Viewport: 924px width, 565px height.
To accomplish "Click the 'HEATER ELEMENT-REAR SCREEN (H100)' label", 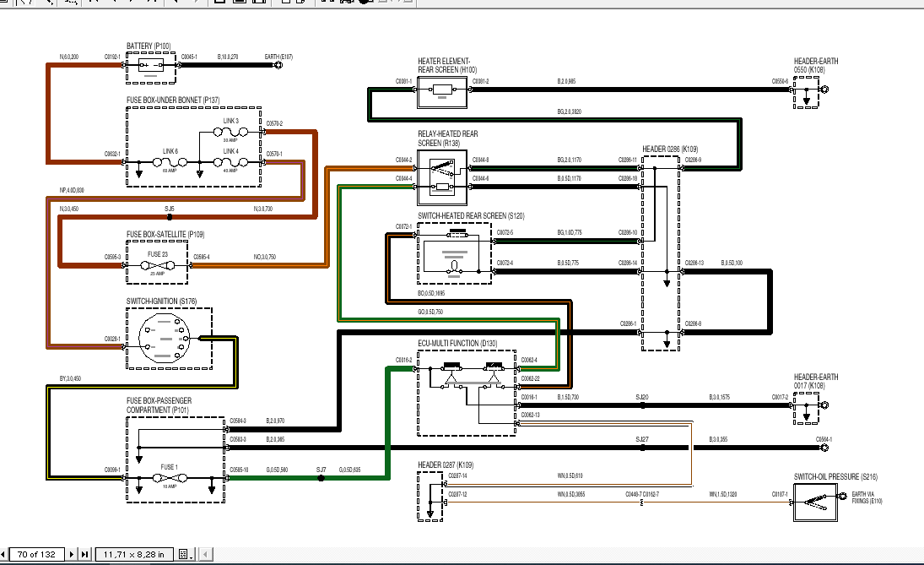I will pyautogui.click(x=447, y=66).
